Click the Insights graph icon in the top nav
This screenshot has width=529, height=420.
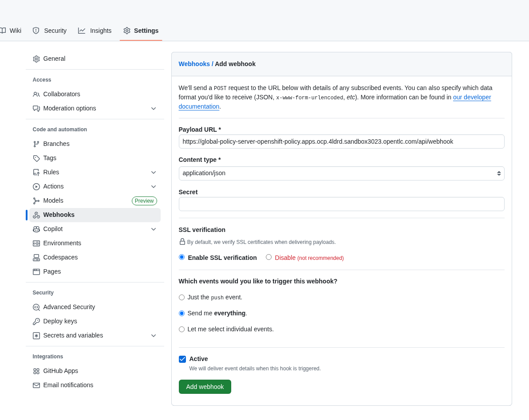[x=82, y=31]
